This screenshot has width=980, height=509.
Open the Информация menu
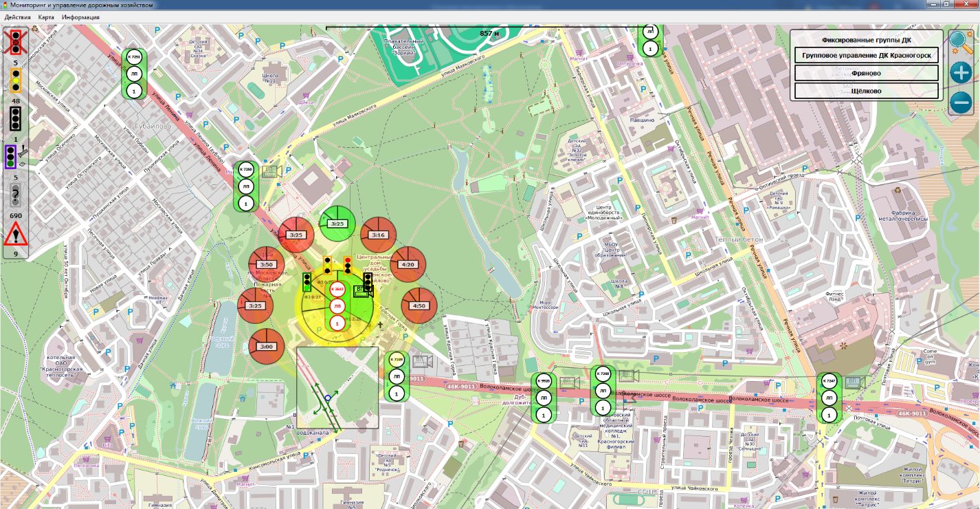80,17
